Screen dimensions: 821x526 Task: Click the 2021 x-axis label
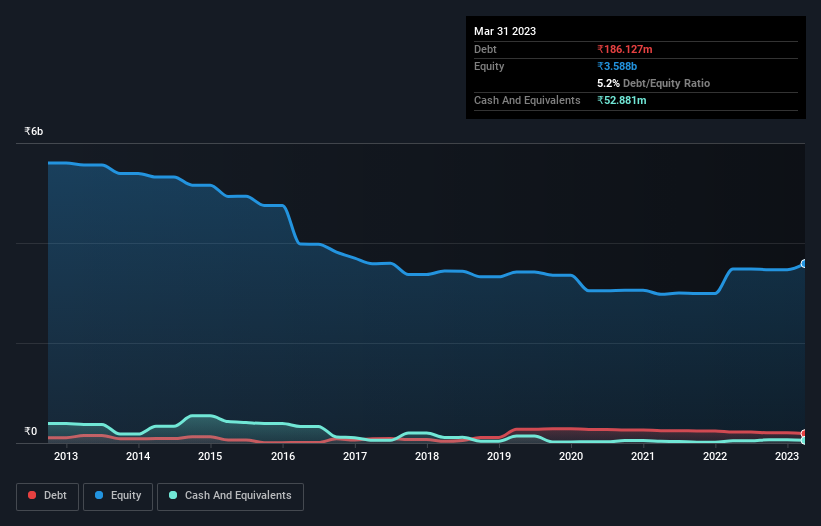[642, 456]
